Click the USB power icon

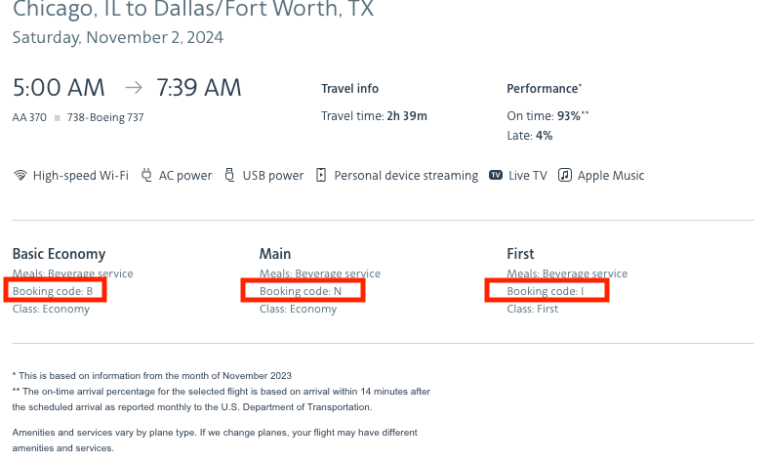231,176
